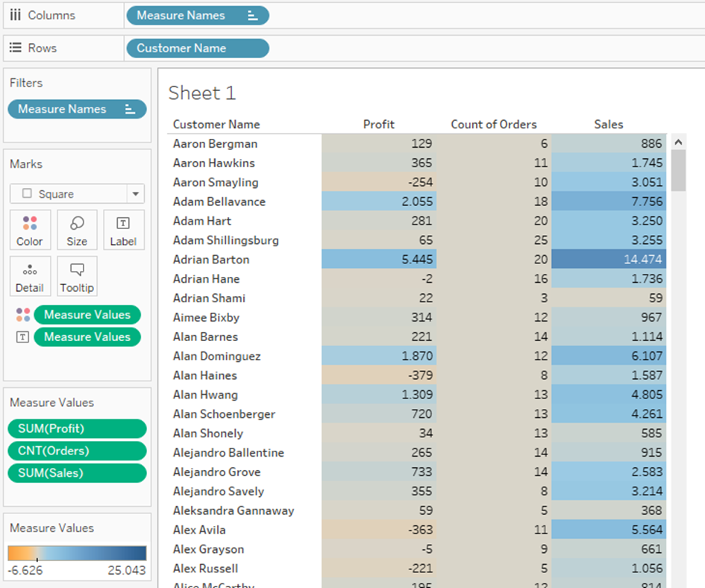Open the Measure Names pill menu on Columns
Image resolution: width=705 pixels, height=588 pixels.
[x=197, y=16]
